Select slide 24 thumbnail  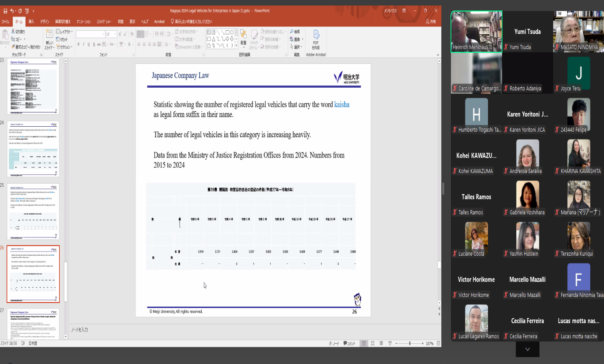[x=33, y=149]
